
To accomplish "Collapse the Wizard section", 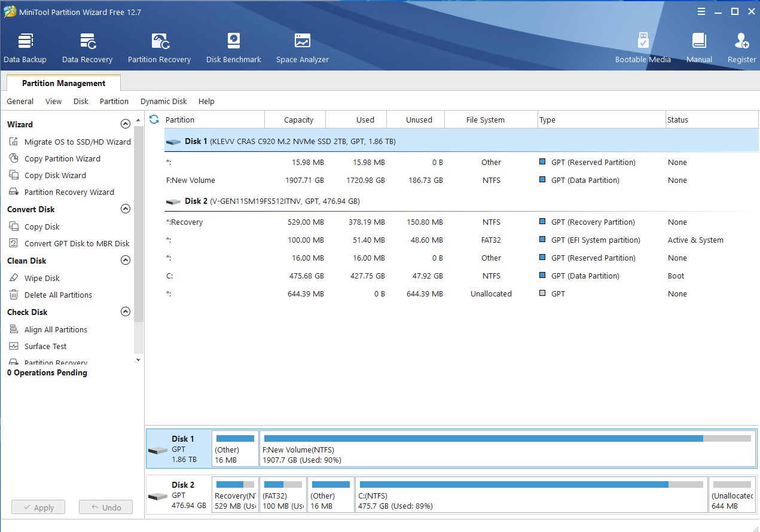I will 126,124.
